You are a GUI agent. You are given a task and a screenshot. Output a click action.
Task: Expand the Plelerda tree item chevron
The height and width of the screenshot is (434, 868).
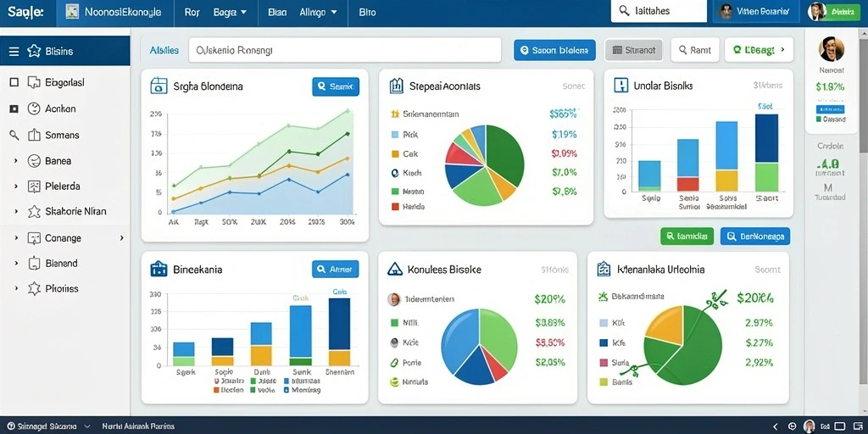click(x=16, y=186)
